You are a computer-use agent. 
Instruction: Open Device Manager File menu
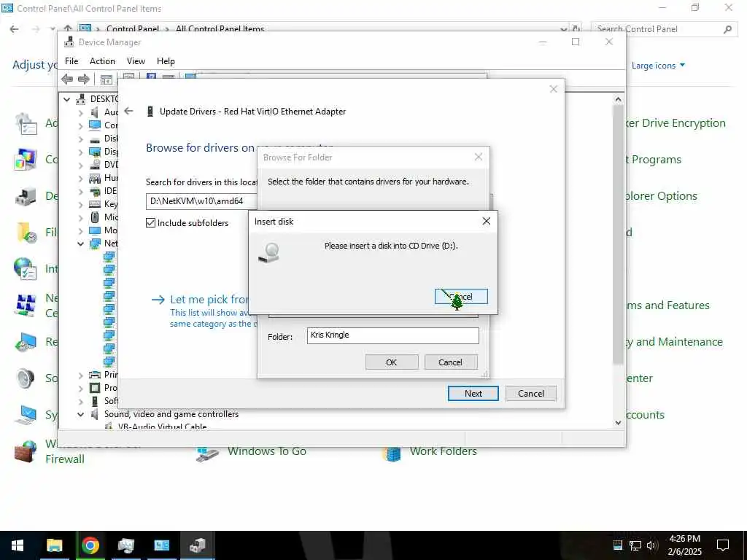[71, 61]
